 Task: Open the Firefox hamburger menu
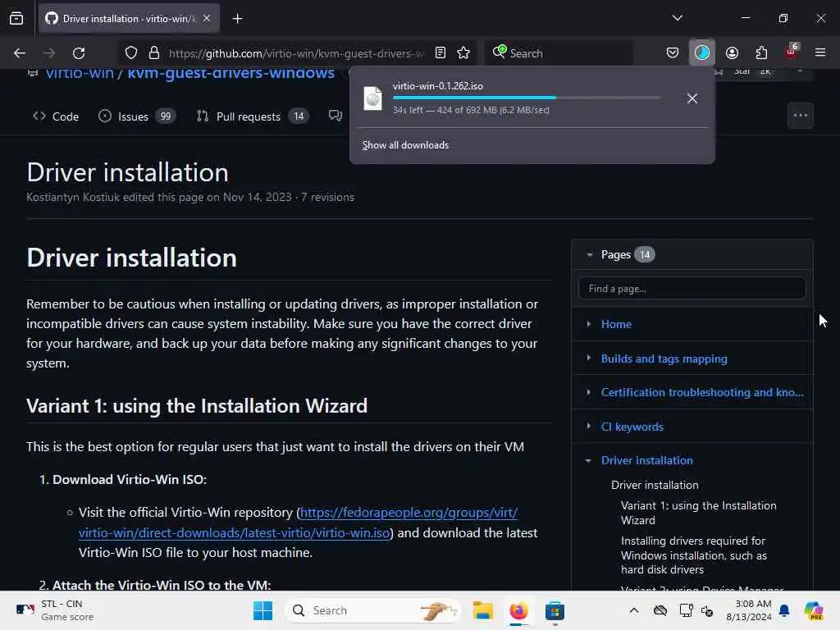(x=820, y=52)
